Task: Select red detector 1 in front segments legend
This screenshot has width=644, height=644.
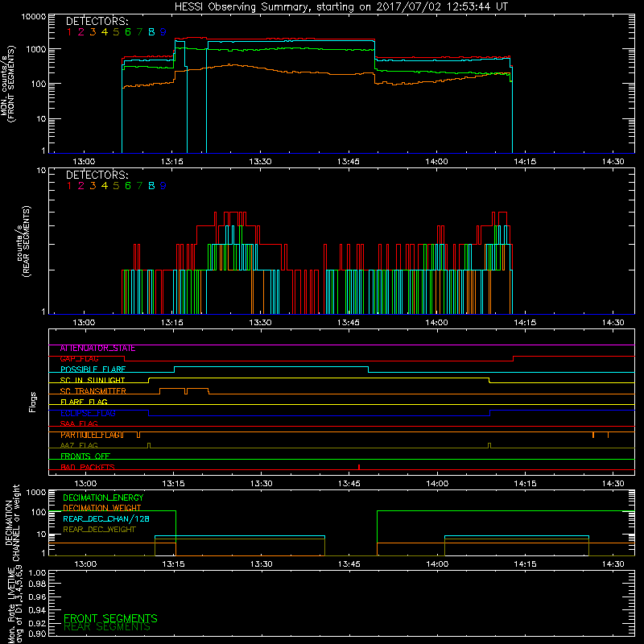Action: 69,32
